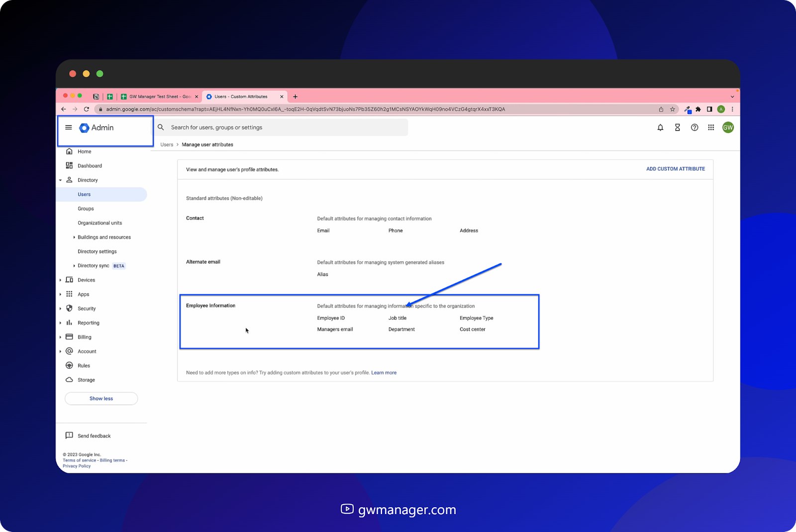Click the browser address bar URL
This screenshot has width=796, height=532.
(305, 109)
